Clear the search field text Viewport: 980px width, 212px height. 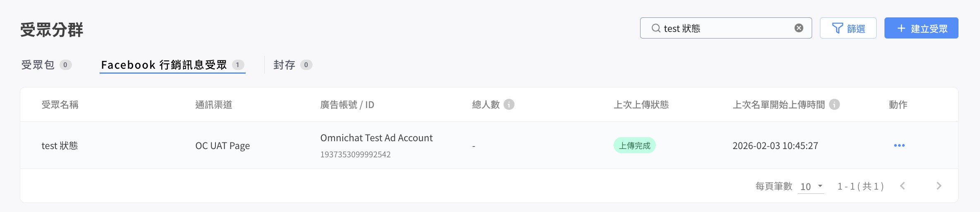(x=799, y=28)
